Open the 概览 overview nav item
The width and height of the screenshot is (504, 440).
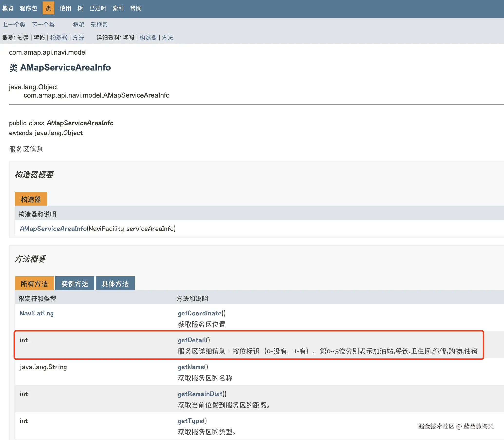click(x=8, y=8)
